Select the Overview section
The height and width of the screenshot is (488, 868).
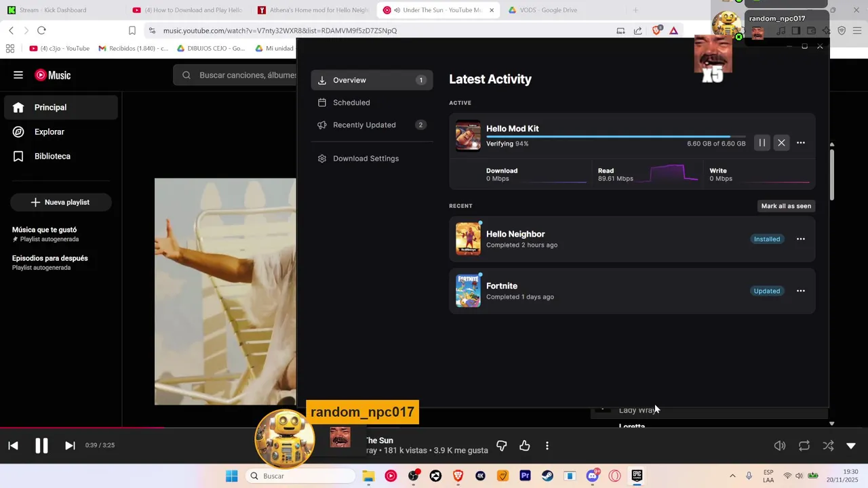click(372, 80)
